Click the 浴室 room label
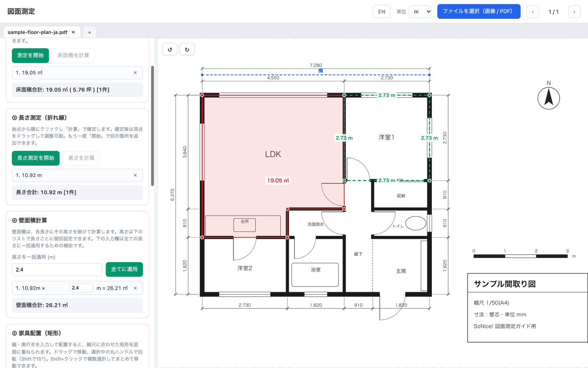This screenshot has width=588, height=368. (x=316, y=270)
